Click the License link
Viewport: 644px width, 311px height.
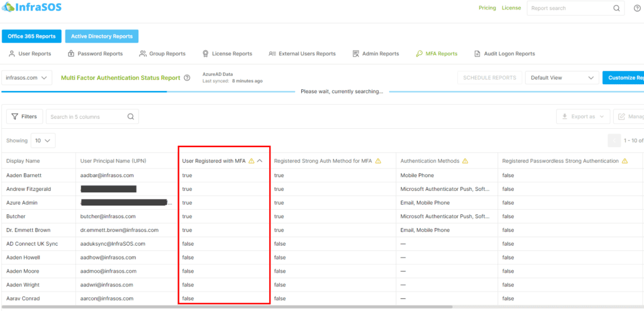511,8
